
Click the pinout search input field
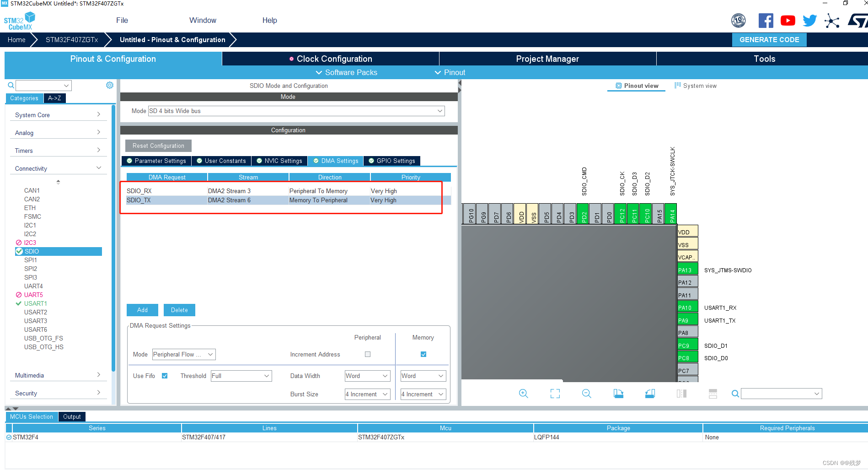[x=781, y=394]
